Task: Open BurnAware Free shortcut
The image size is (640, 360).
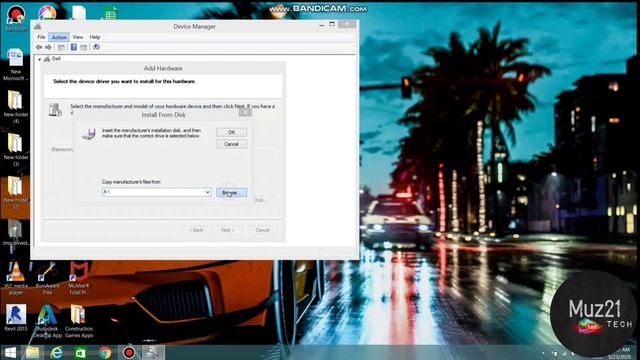Action: click(47, 278)
